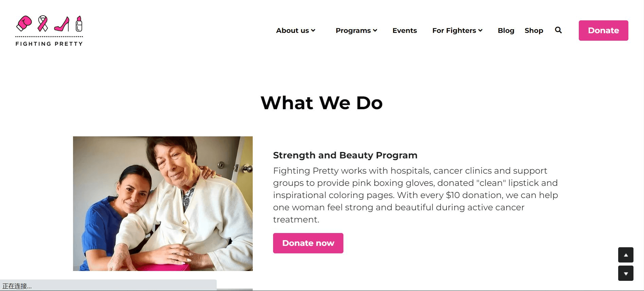Image resolution: width=644 pixels, height=291 pixels.
Task: Go to the Shop page
Action: 534,31
